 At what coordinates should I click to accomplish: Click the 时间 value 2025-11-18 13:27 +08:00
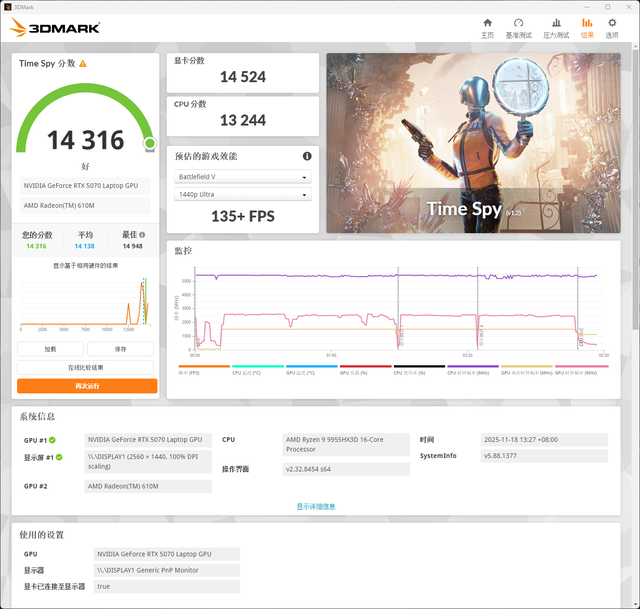coord(544,440)
